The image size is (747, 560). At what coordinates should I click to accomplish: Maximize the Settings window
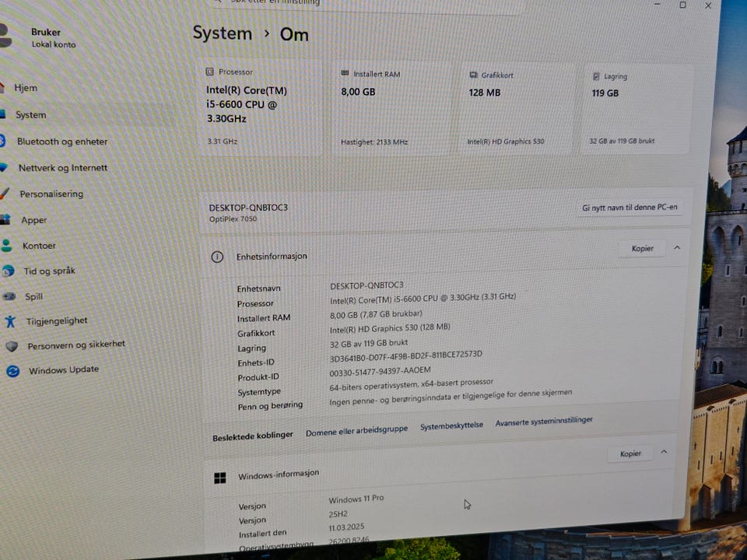pyautogui.click(x=682, y=5)
